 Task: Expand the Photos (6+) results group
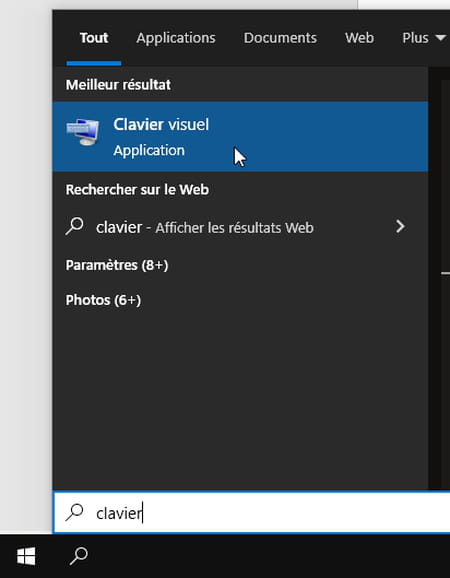(x=103, y=300)
